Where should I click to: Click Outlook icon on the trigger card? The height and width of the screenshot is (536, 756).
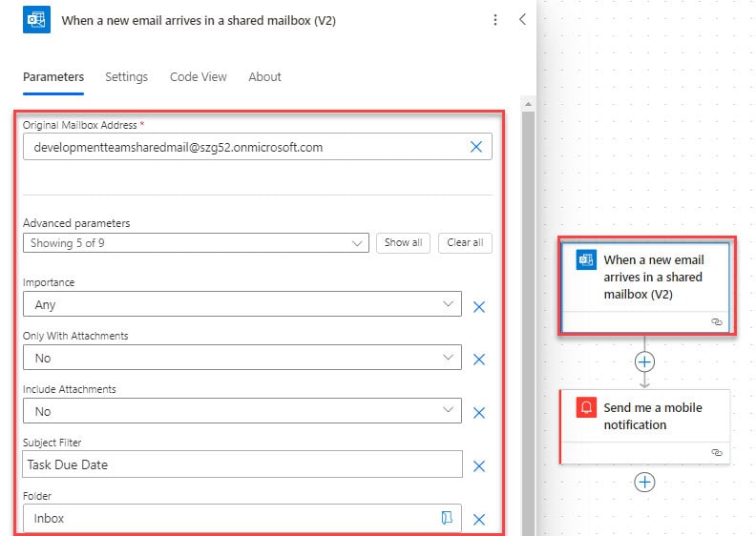pyautogui.click(x=586, y=260)
